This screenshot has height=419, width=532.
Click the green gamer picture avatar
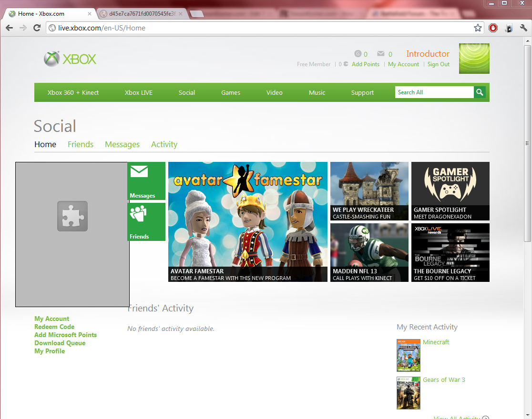[474, 58]
